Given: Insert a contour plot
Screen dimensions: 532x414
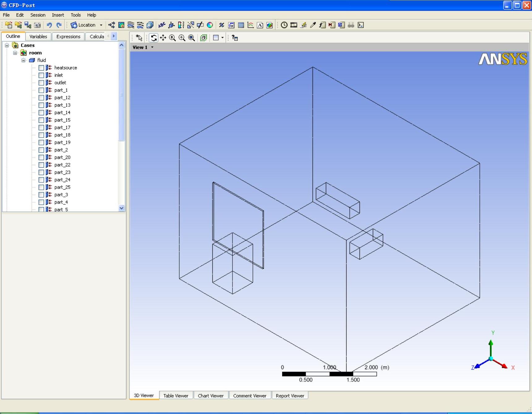Looking at the screenshot, I should pos(121,25).
